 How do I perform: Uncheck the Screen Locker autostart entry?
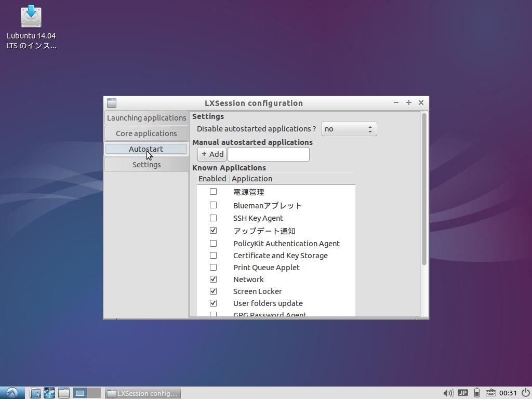213,291
